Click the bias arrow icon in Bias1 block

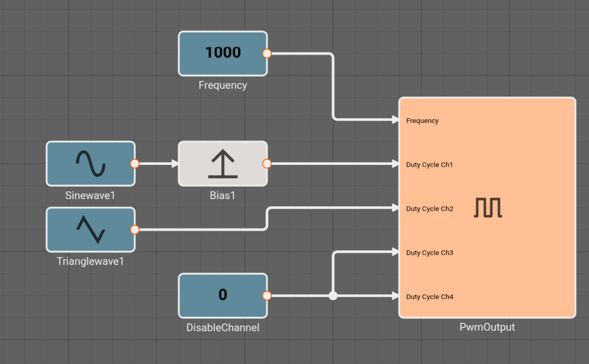click(223, 164)
